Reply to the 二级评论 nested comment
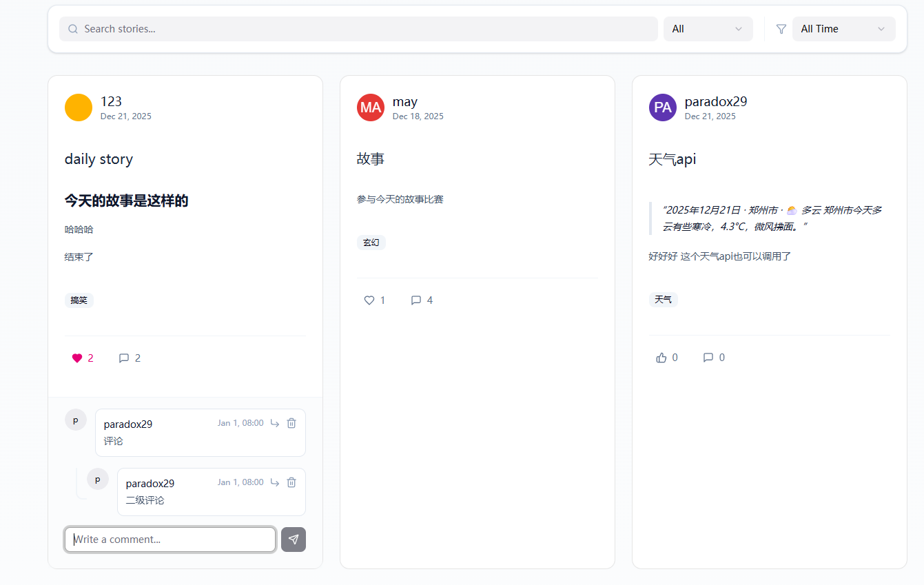 click(275, 482)
